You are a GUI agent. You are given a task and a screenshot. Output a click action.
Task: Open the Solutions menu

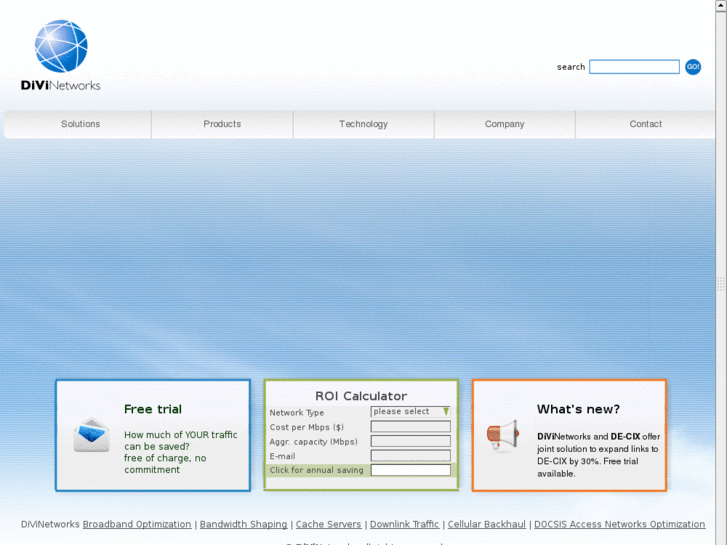[80, 124]
